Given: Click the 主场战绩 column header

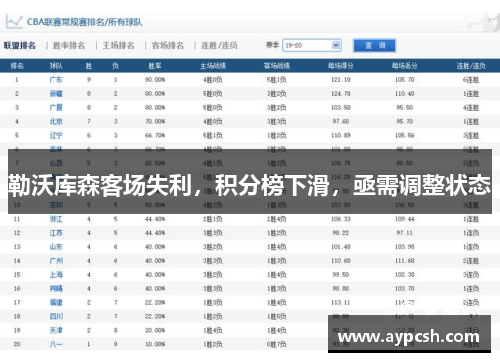Looking at the screenshot, I should pos(213,66).
